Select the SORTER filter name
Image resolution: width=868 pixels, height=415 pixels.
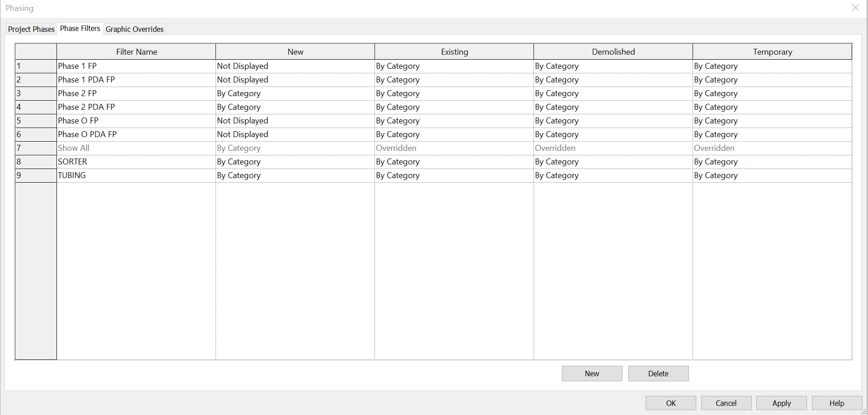pyautogui.click(x=136, y=162)
